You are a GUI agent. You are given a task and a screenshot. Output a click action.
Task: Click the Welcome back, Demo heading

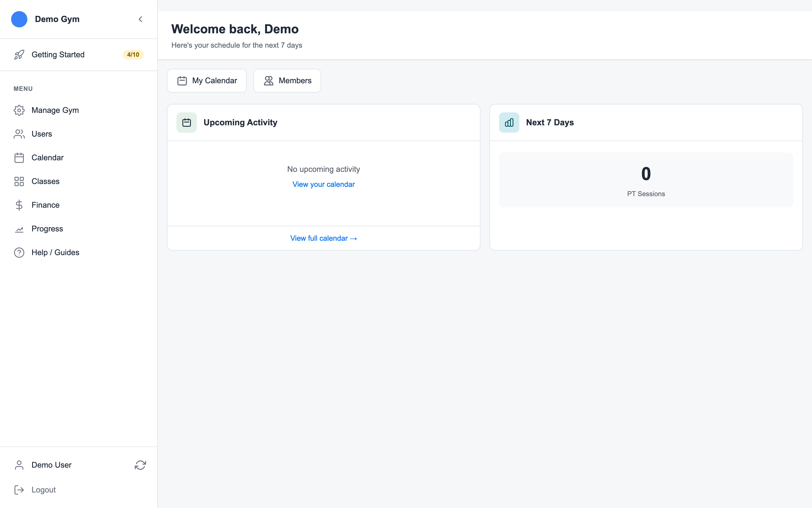(235, 29)
